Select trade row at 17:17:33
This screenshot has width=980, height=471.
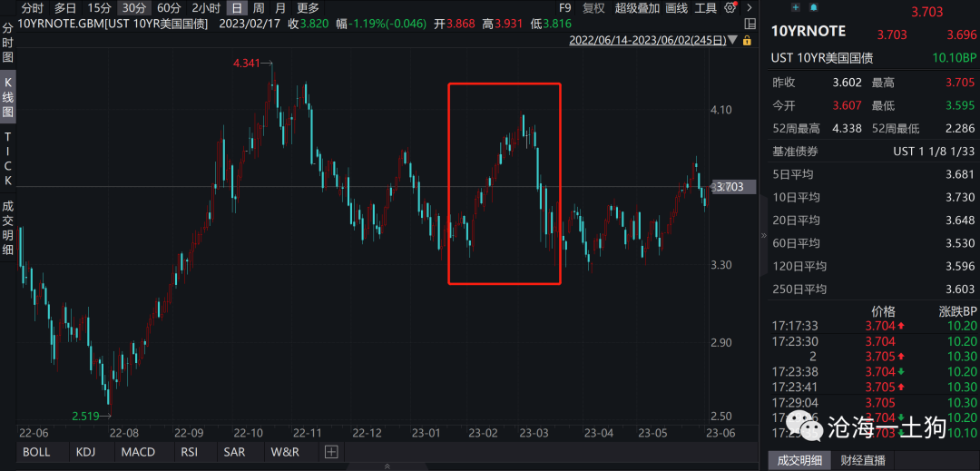[875, 326]
